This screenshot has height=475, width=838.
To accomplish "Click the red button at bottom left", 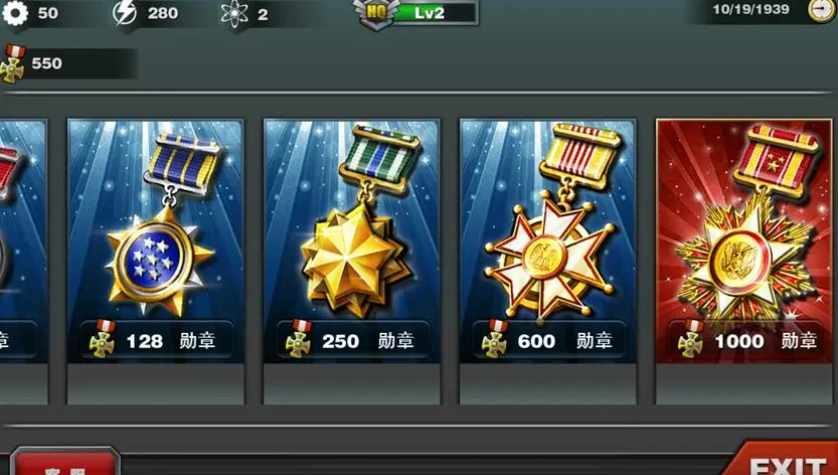I will (65, 462).
